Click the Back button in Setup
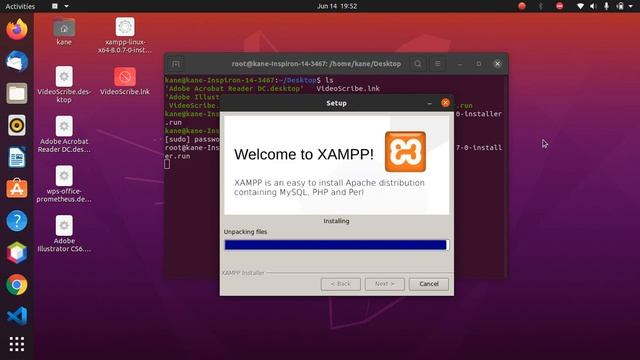The width and height of the screenshot is (640, 360). (340, 284)
